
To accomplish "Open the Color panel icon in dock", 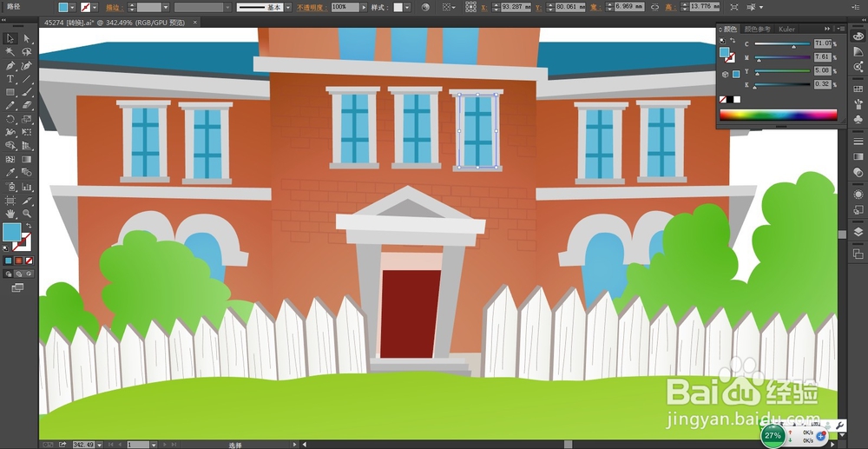I will [x=858, y=37].
